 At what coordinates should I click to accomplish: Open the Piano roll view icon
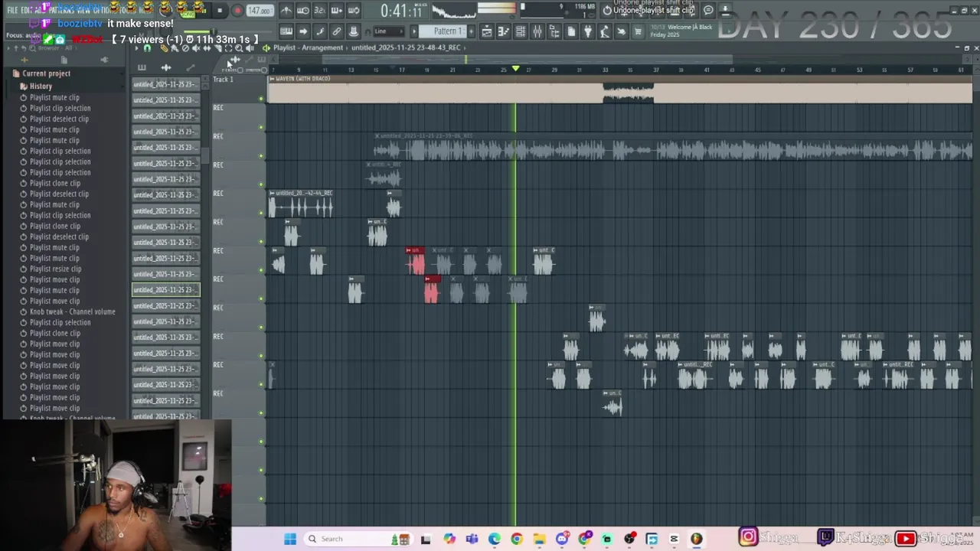click(504, 31)
